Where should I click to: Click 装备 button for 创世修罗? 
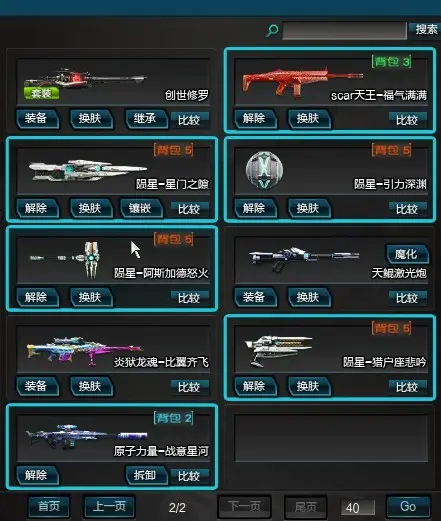[x=37, y=118]
